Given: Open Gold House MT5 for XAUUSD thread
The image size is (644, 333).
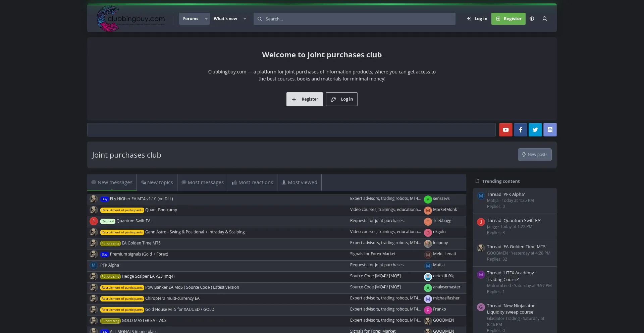Looking at the screenshot, I should point(180,310).
